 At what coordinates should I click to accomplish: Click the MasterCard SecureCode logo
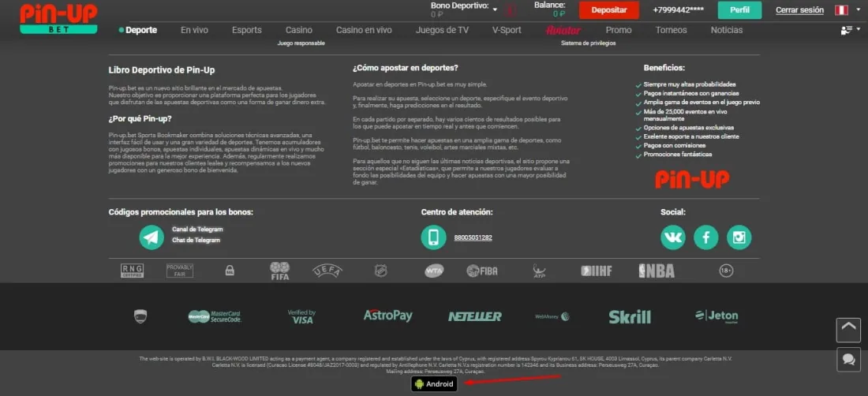pyautogui.click(x=215, y=316)
